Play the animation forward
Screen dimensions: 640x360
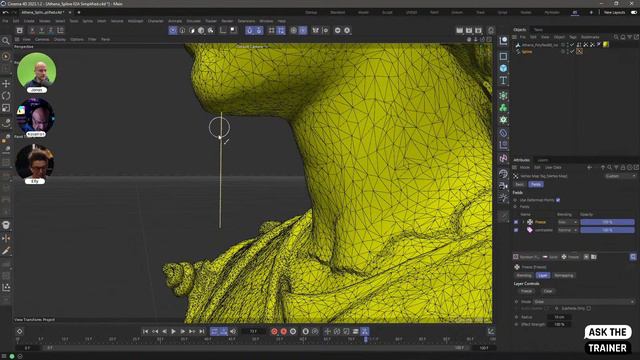click(173, 331)
